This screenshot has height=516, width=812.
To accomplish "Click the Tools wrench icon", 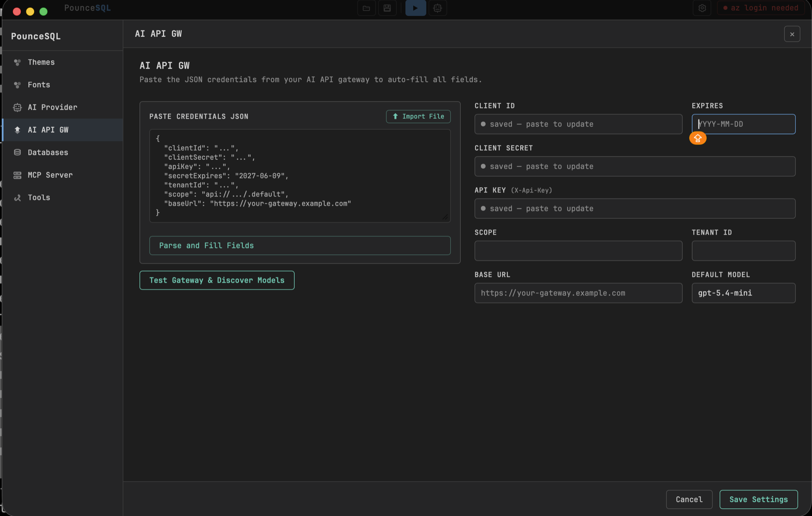I will 17,198.
